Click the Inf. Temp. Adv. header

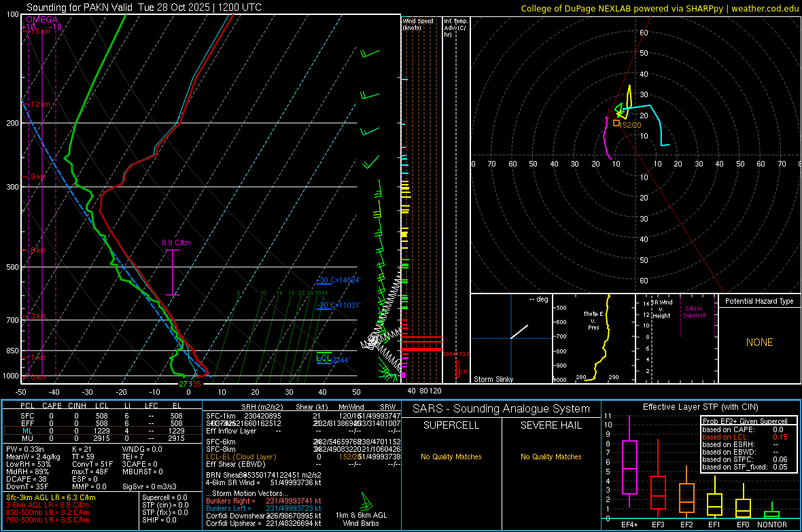(x=455, y=28)
